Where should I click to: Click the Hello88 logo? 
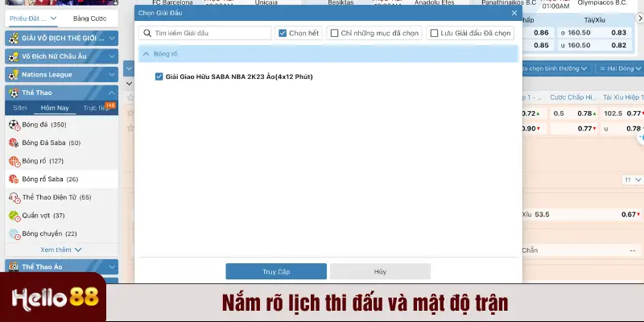[55, 299]
